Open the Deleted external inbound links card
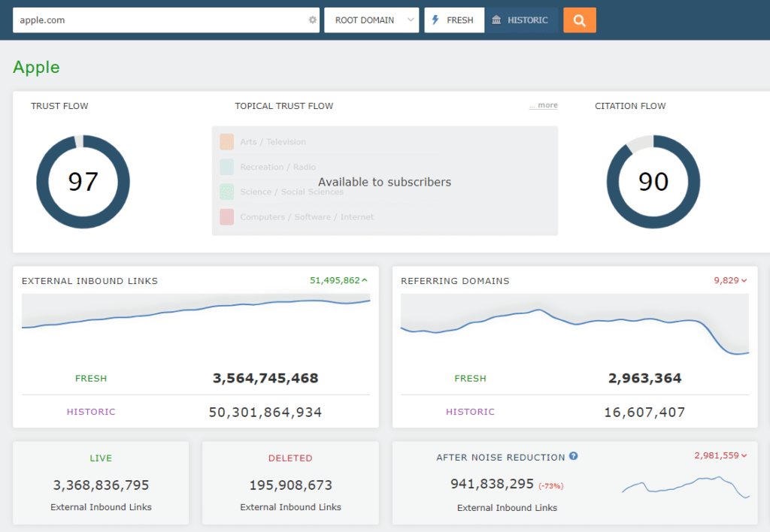The height and width of the screenshot is (532, 770). point(290,482)
